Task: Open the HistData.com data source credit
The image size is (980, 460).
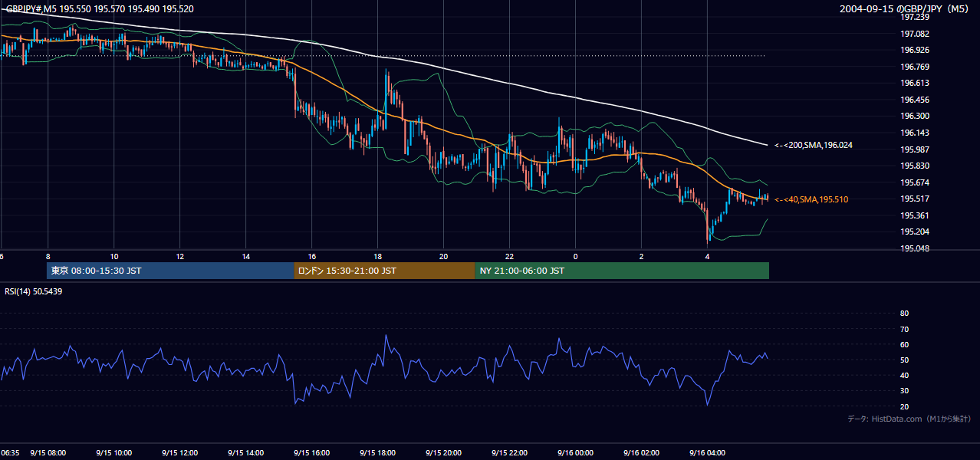Action: (909, 419)
